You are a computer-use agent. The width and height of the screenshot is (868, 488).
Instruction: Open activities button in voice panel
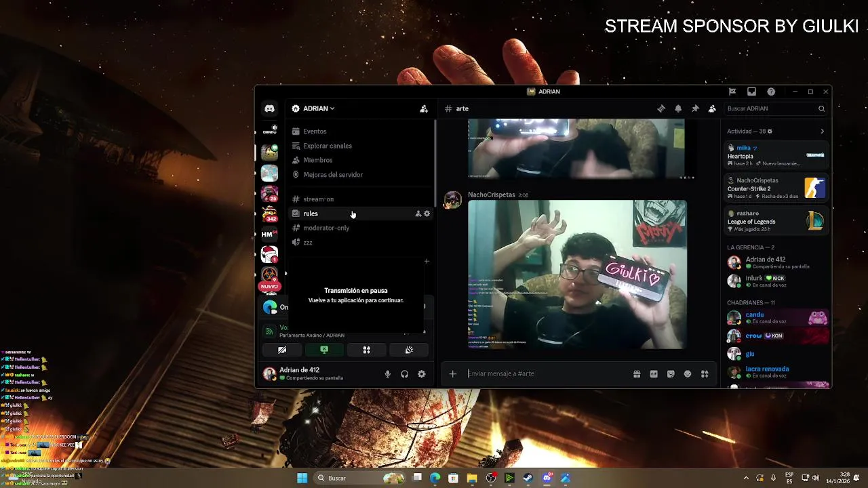point(366,350)
